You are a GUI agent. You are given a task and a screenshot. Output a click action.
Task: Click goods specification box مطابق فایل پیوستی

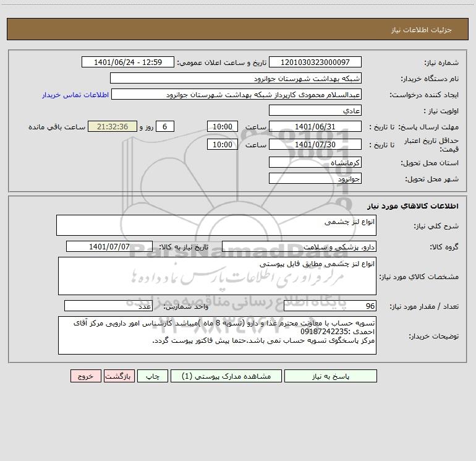217,276
